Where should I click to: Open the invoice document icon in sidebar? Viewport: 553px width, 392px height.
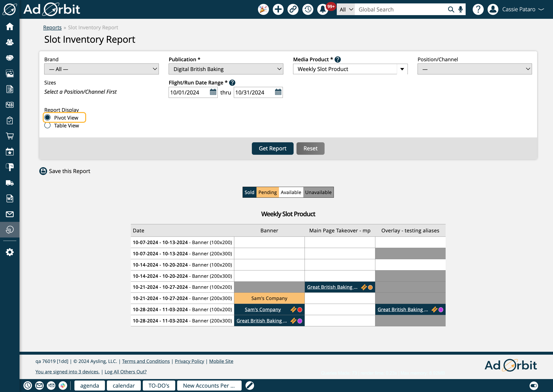(x=10, y=89)
